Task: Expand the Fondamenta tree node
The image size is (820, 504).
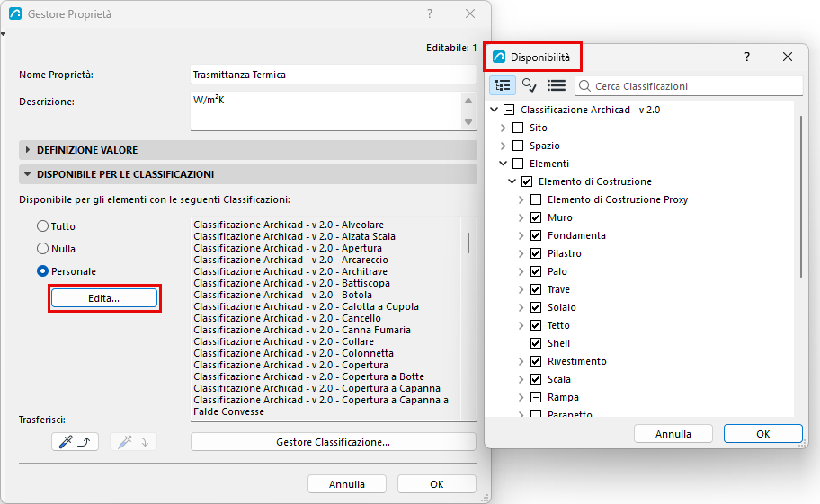Action: 521,235
